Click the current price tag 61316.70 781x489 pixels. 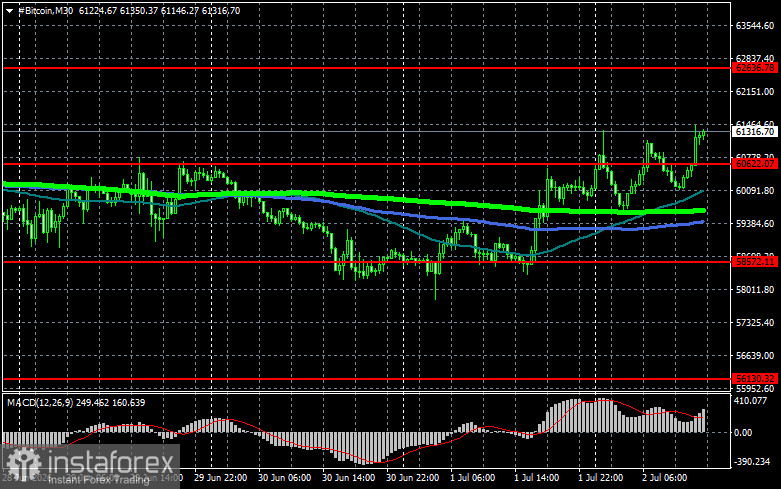point(755,131)
